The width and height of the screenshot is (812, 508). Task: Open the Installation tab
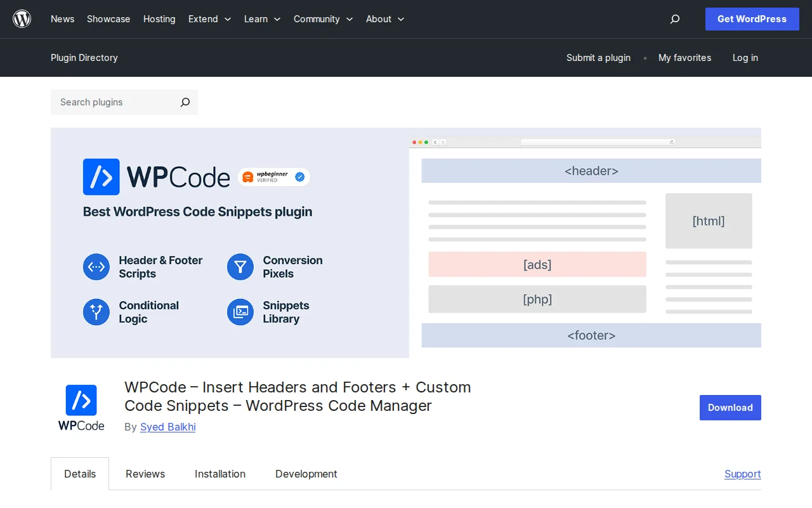coord(219,474)
